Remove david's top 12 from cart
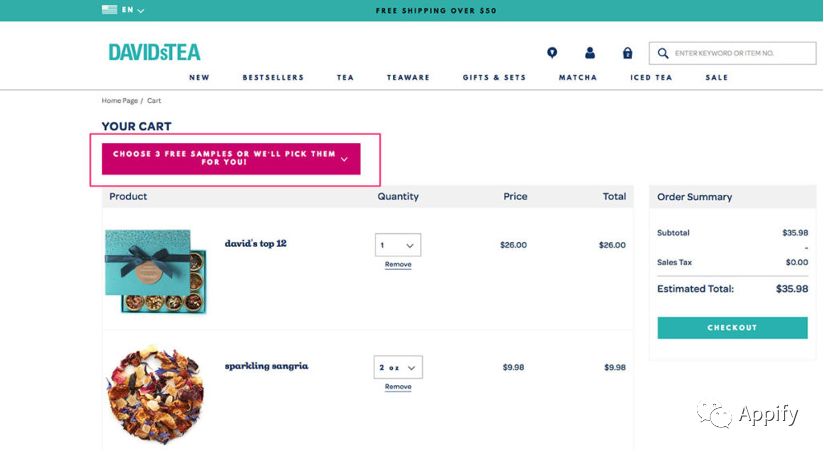Screen dimensions: 824x452 tap(398, 264)
